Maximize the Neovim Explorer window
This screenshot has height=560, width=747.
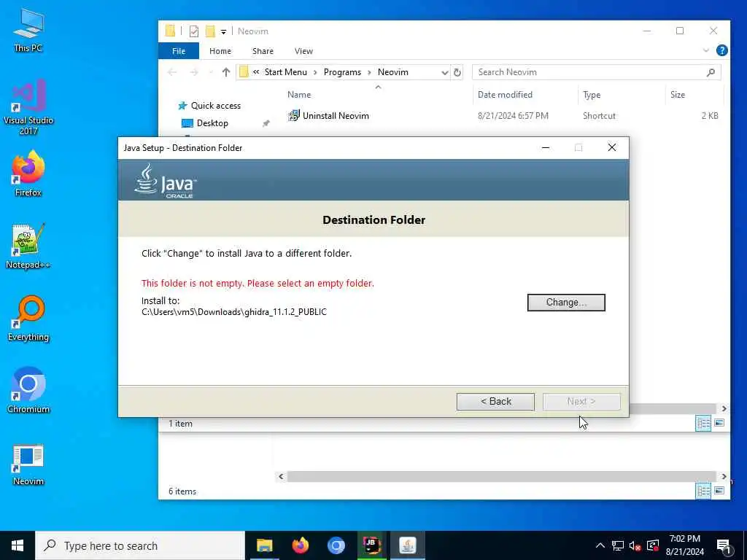pyautogui.click(x=680, y=31)
